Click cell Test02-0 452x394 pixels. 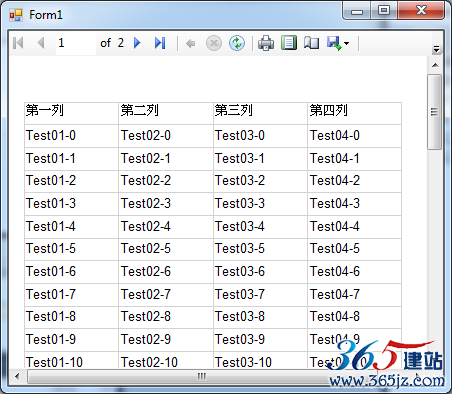pyautogui.click(x=166, y=136)
